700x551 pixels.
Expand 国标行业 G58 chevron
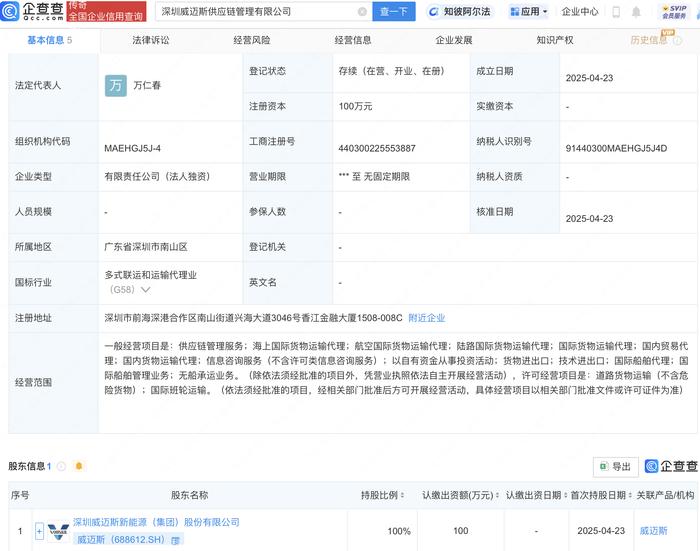(x=146, y=289)
